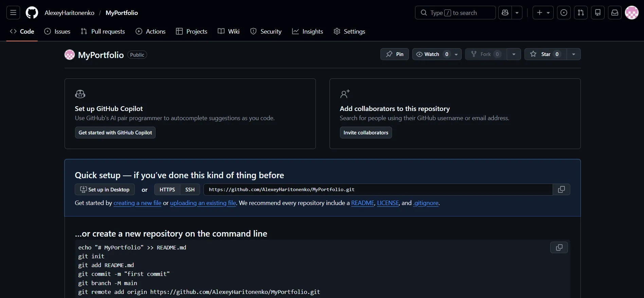This screenshot has width=644, height=298.
Task: Click MyPortfolio breadcrumb link in header
Action: click(x=122, y=13)
